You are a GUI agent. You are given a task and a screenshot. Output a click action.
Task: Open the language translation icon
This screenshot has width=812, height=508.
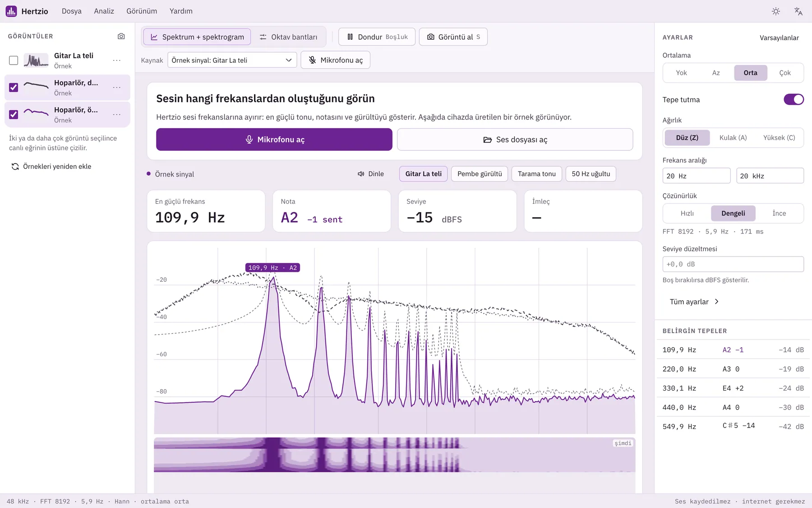(798, 11)
